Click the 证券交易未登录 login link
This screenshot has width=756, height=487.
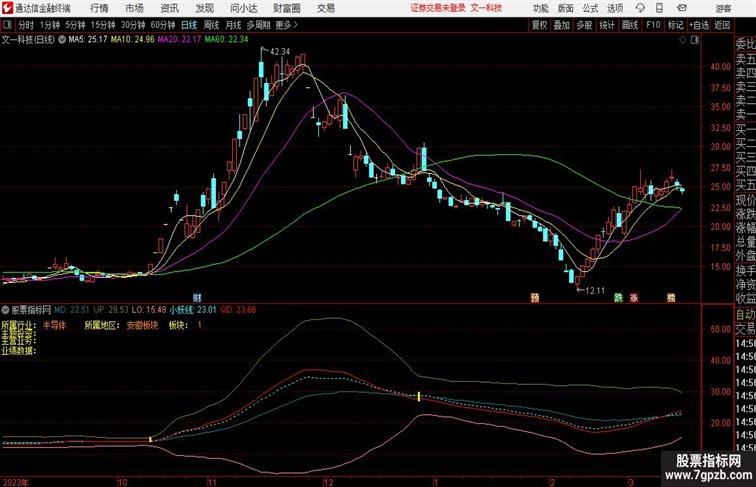coord(438,8)
